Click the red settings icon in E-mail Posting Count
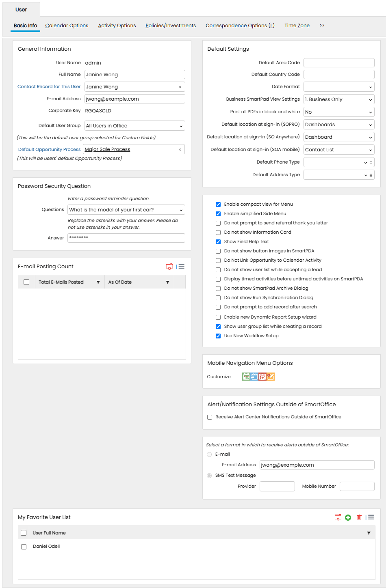This screenshot has width=386, height=588. (169, 267)
